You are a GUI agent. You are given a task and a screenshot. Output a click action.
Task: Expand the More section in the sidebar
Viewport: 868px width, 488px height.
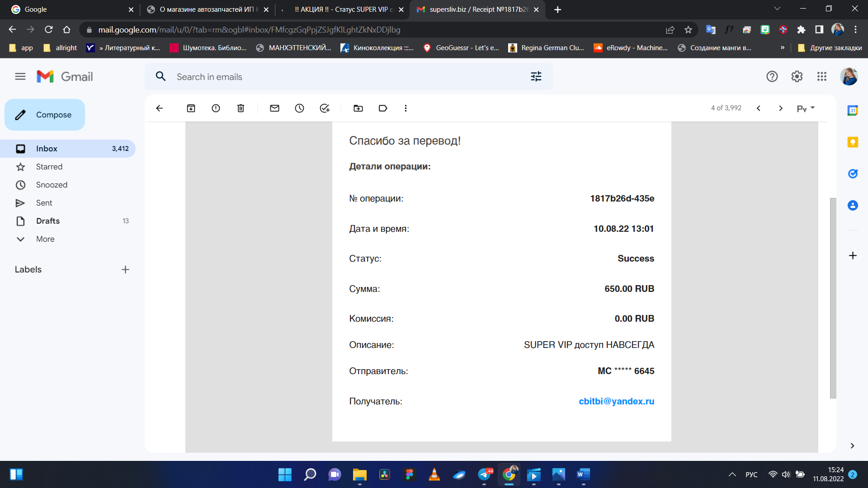click(x=45, y=239)
